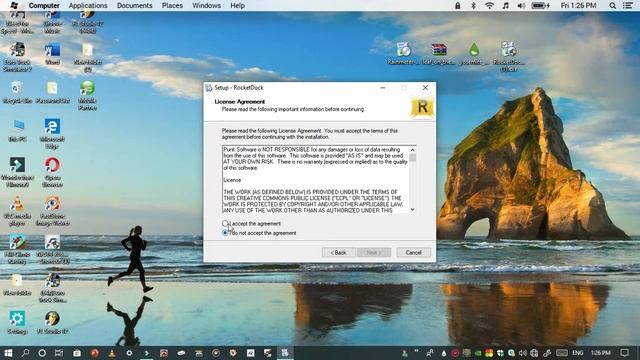
Task: Open the Places menu
Action: 172,6
